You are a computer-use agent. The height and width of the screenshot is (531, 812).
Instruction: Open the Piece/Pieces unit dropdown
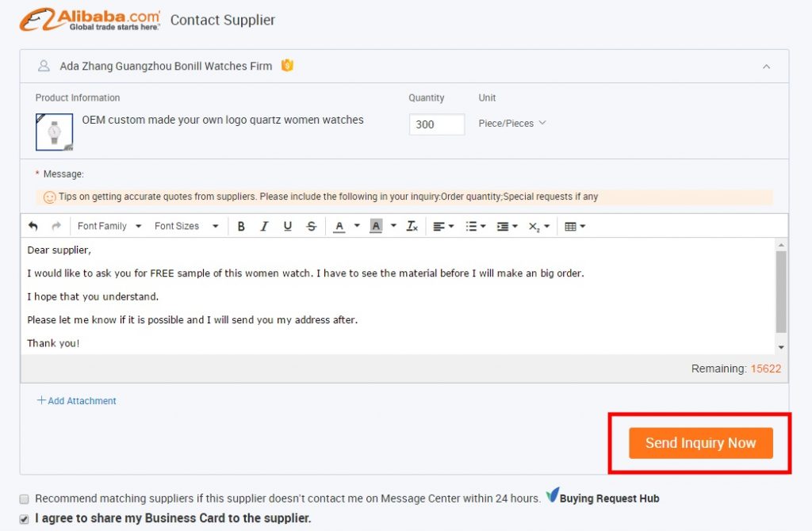pyautogui.click(x=512, y=123)
